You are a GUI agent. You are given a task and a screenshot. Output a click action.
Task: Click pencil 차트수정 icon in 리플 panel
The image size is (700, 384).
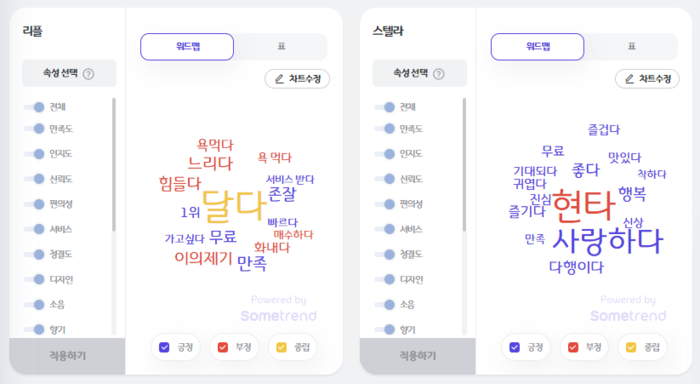(x=279, y=79)
